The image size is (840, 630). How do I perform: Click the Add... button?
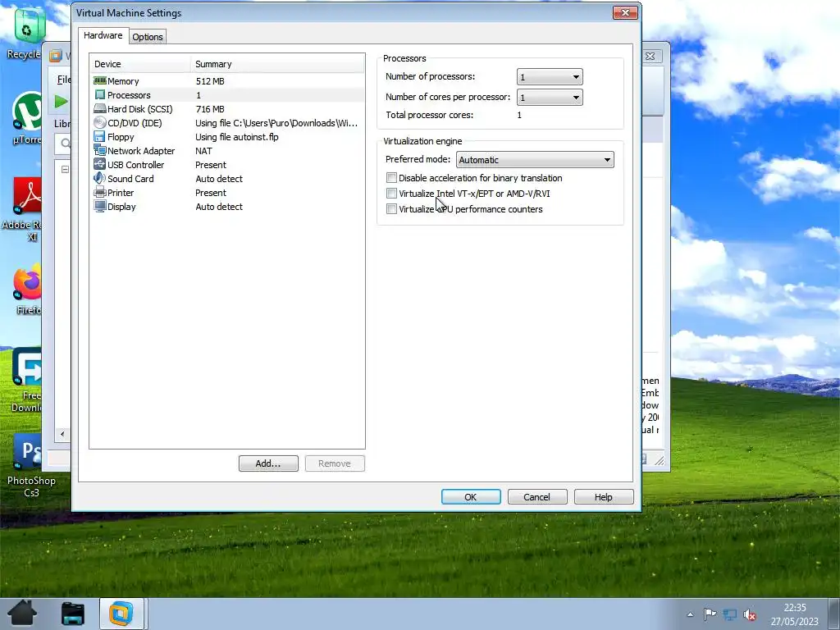[x=268, y=463]
